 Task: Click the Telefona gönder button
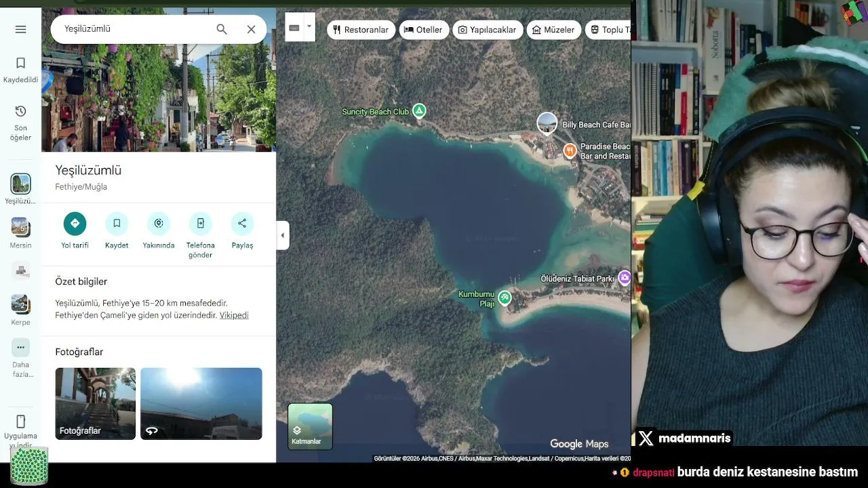tap(200, 235)
